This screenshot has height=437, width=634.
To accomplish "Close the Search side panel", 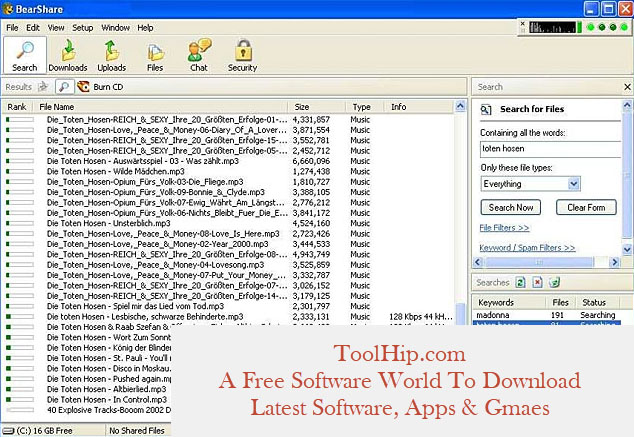I will [x=627, y=87].
